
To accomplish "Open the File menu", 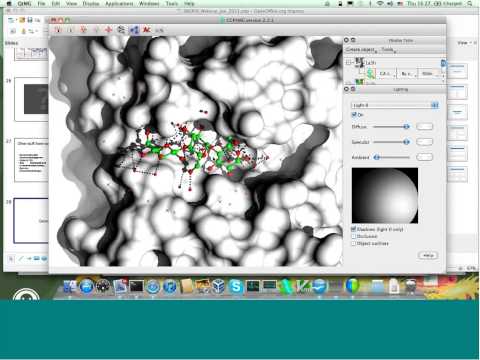I will (x=41, y=4).
